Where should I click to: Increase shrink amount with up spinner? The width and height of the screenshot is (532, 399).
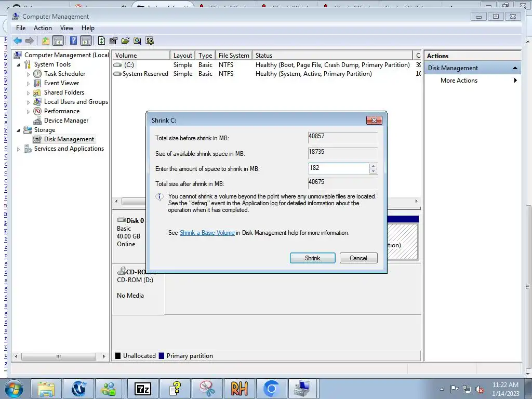373,166
